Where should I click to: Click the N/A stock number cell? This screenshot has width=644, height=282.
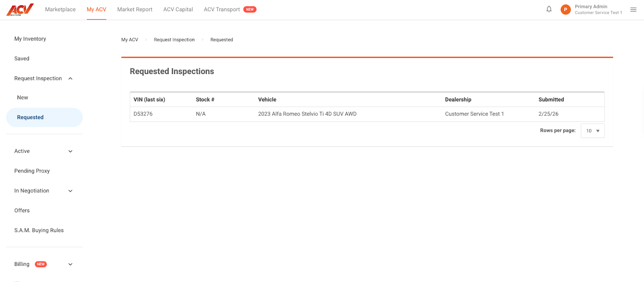click(x=201, y=114)
